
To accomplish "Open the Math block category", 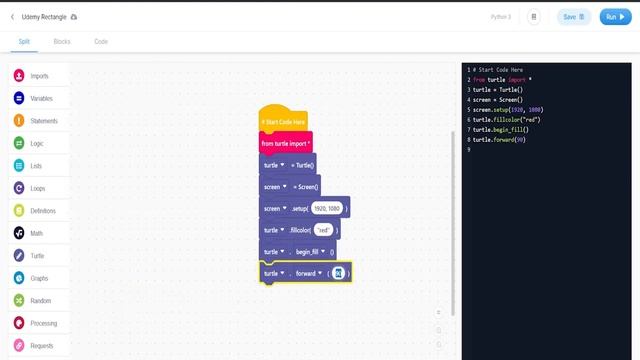I will [x=38, y=233].
